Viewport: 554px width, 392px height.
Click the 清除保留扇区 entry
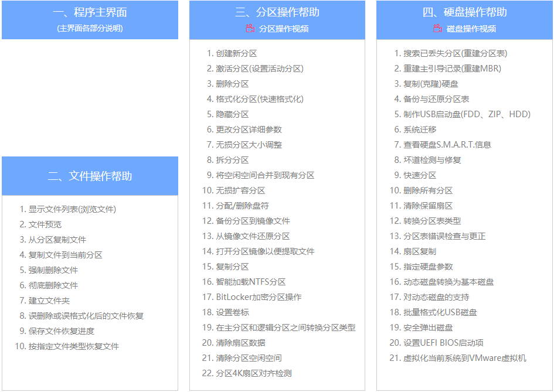click(428, 206)
